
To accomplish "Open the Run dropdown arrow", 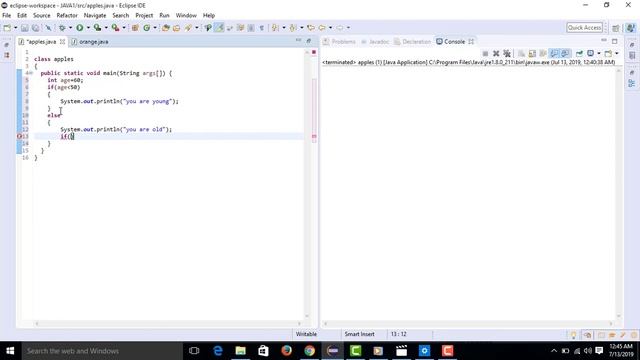I will click(88, 28).
